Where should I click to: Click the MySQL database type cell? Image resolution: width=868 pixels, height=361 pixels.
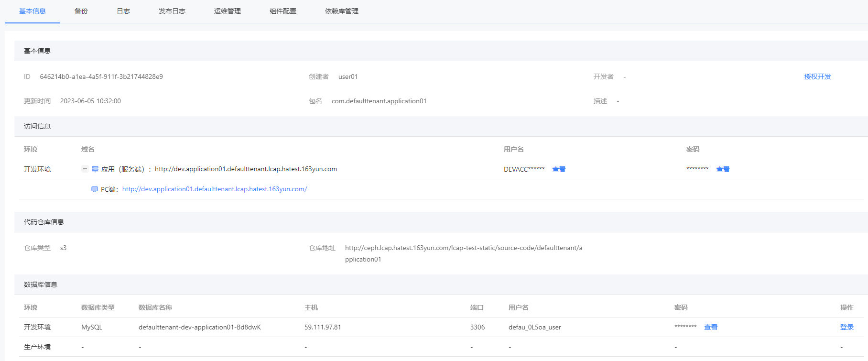(92, 327)
